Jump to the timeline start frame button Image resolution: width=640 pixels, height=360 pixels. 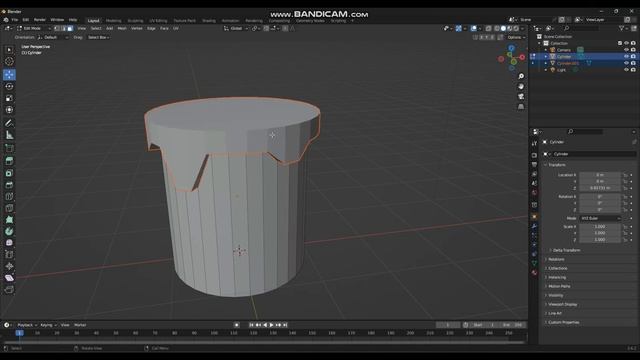pos(251,325)
